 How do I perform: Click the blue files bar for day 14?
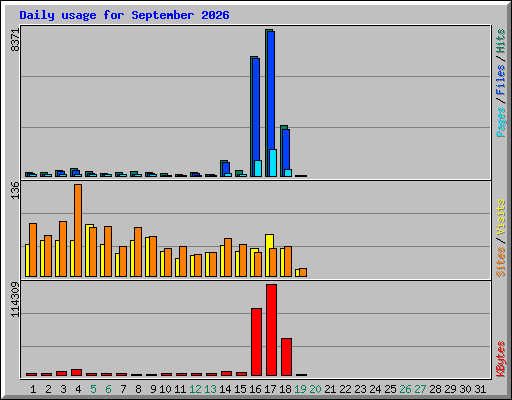(x=226, y=168)
